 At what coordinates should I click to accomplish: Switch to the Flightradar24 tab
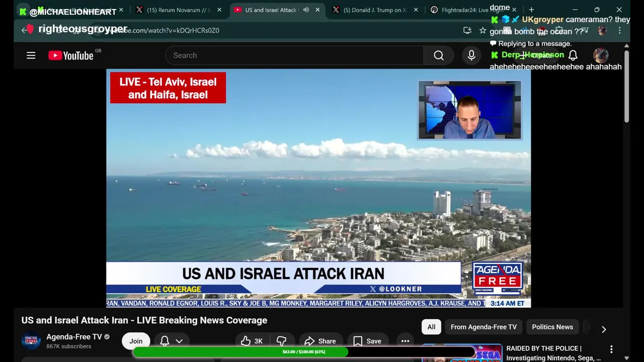pos(473,10)
